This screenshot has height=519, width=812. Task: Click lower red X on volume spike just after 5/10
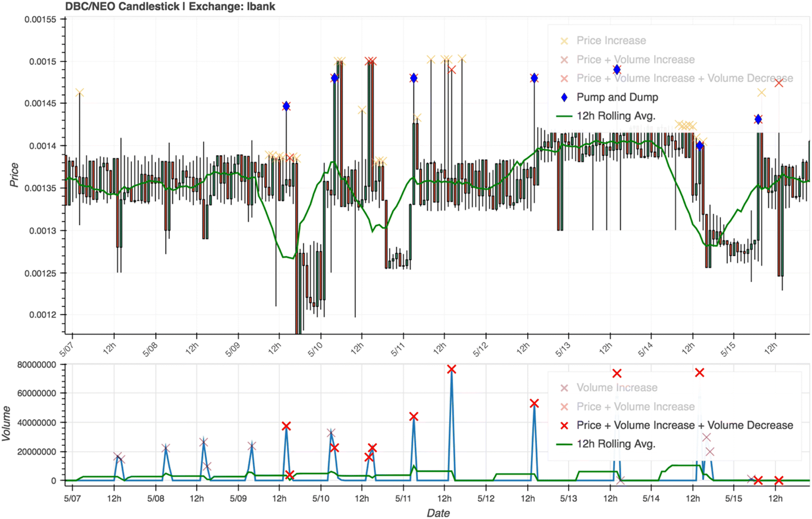[335, 448]
